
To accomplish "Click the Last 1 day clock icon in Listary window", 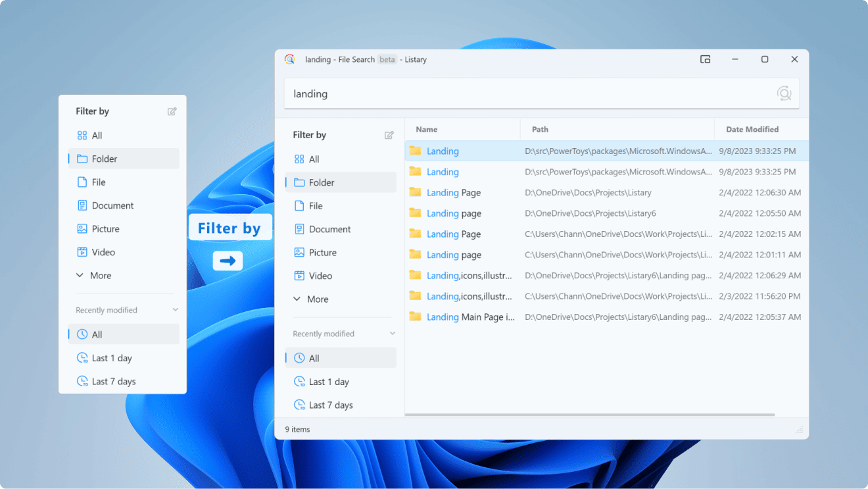I will 299,382.
